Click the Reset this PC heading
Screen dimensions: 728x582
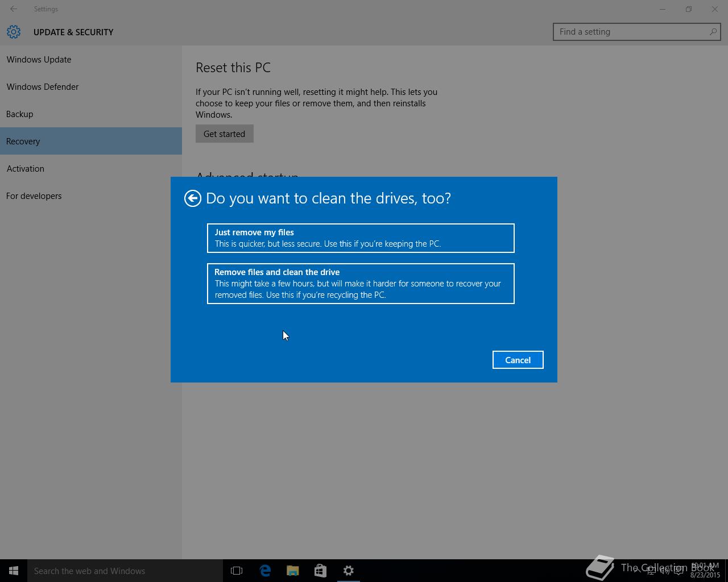point(233,68)
